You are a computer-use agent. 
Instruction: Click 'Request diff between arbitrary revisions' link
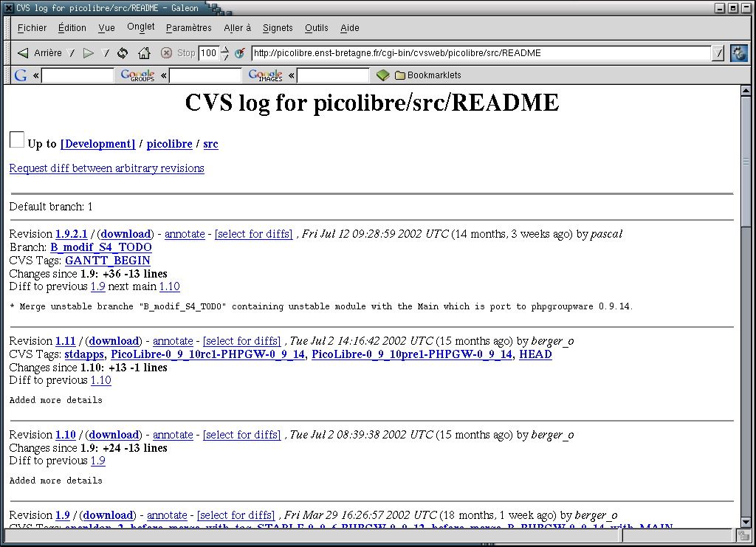(x=106, y=168)
